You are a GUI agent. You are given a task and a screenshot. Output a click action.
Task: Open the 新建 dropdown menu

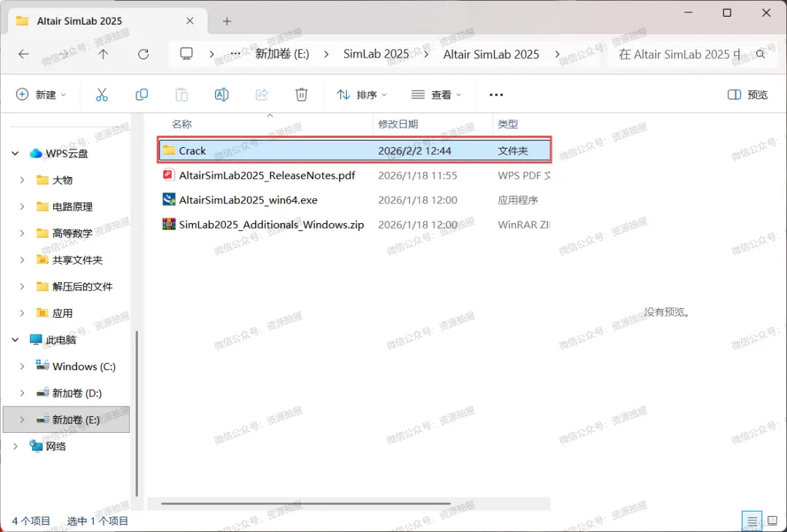click(41, 94)
